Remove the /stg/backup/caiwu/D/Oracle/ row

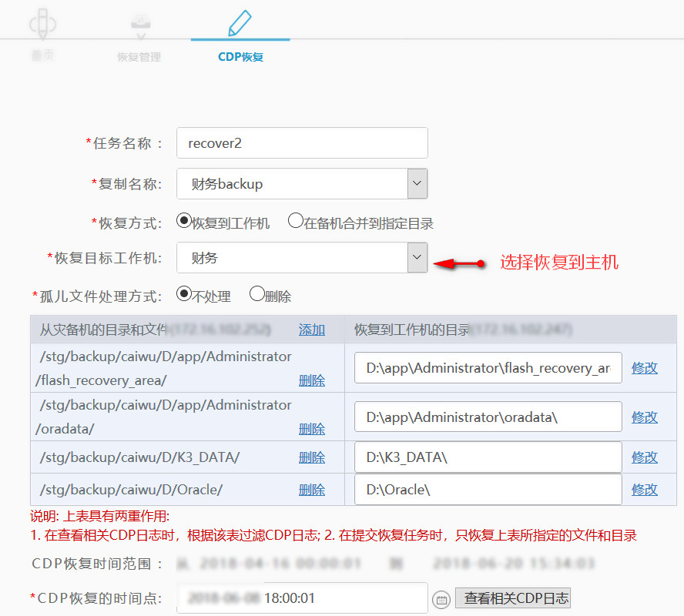(311, 490)
